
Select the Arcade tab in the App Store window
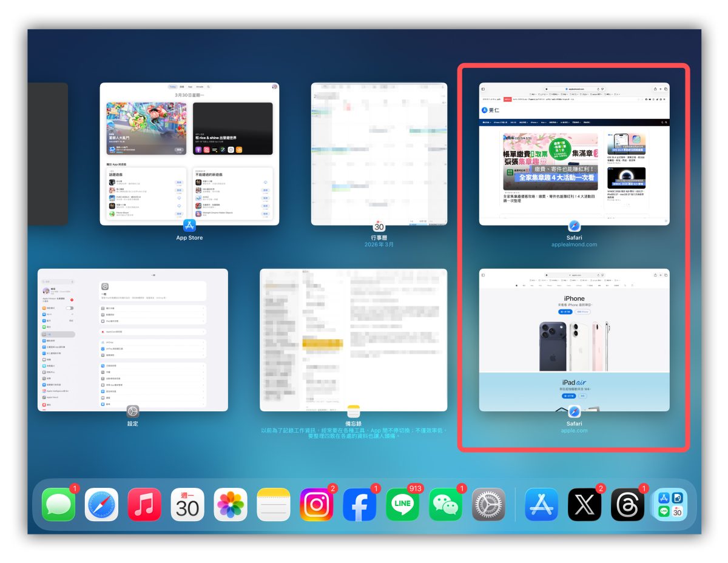[x=200, y=87]
